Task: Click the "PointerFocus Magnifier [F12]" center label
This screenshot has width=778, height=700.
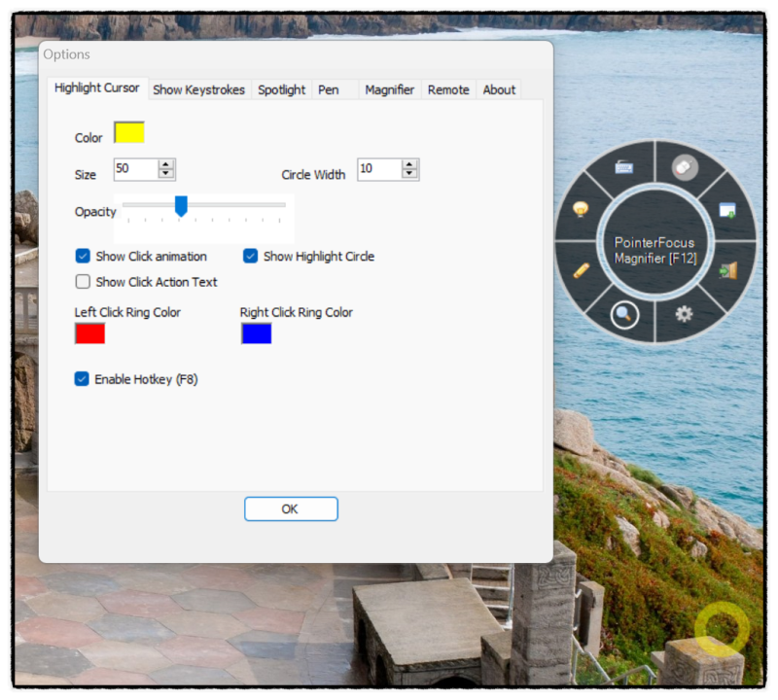Action: point(654,251)
